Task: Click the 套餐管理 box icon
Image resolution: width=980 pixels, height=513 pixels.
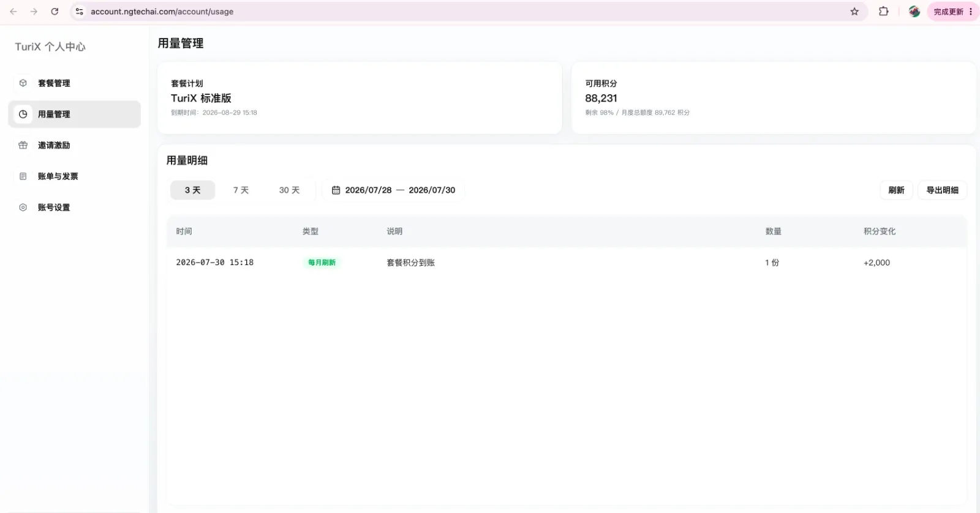Action: [23, 83]
